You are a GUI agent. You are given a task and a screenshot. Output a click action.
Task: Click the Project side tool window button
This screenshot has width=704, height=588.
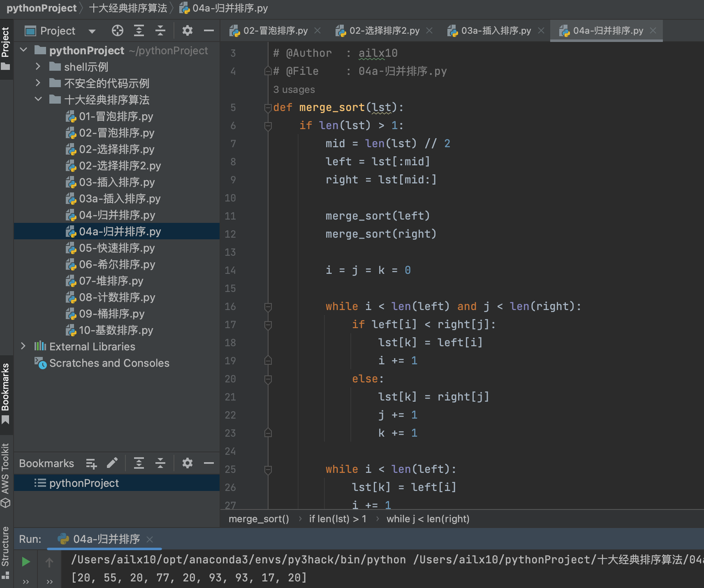point(6,48)
